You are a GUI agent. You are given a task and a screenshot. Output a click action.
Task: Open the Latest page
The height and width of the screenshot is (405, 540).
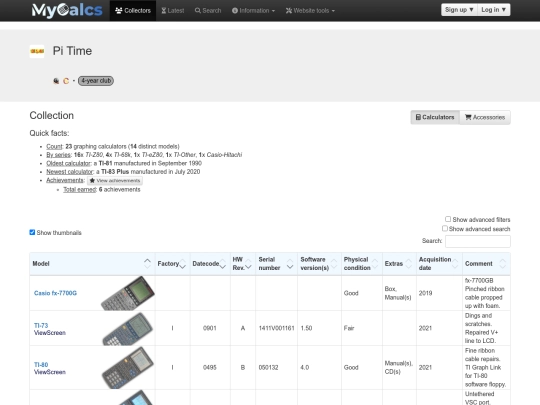tap(173, 11)
